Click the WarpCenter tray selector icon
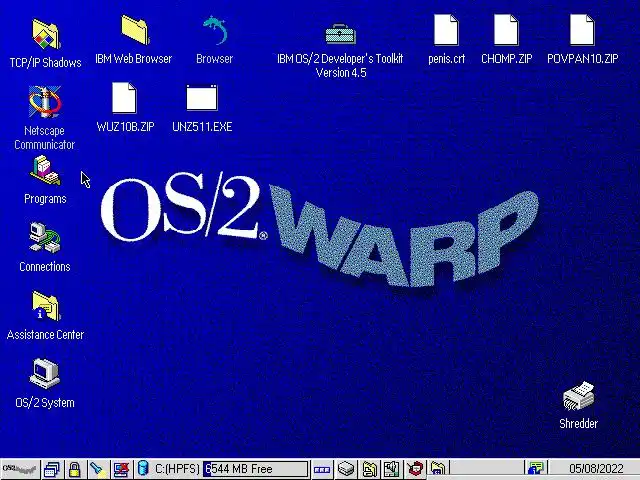The image size is (640, 480). pyautogui.click(x=322, y=469)
